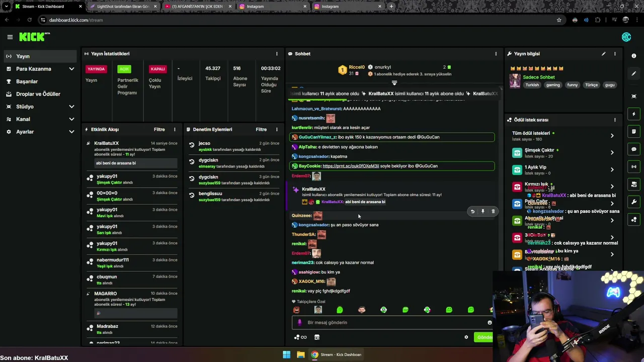Open the Yayın İstatistikleri three-dot menu

pyautogui.click(x=276, y=54)
